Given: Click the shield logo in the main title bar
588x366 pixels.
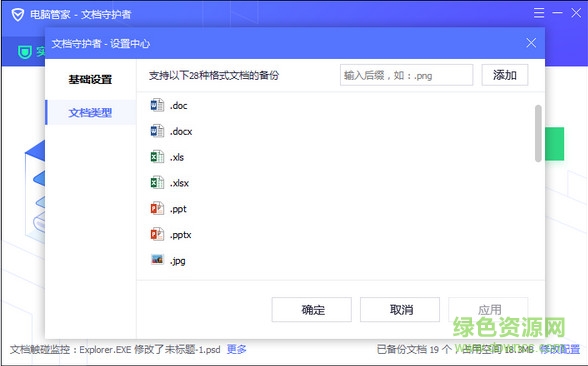Looking at the screenshot, I should pyautogui.click(x=18, y=15).
